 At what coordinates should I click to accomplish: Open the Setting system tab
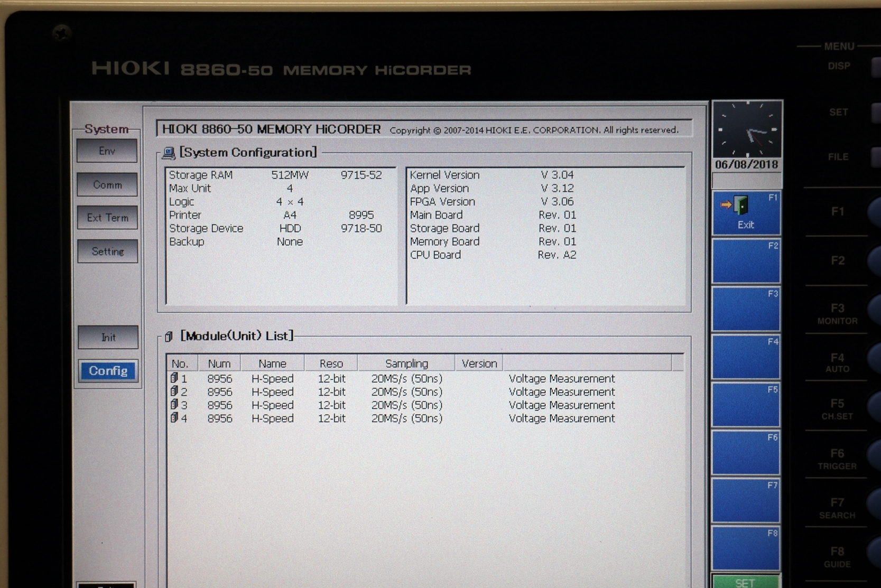tap(108, 251)
